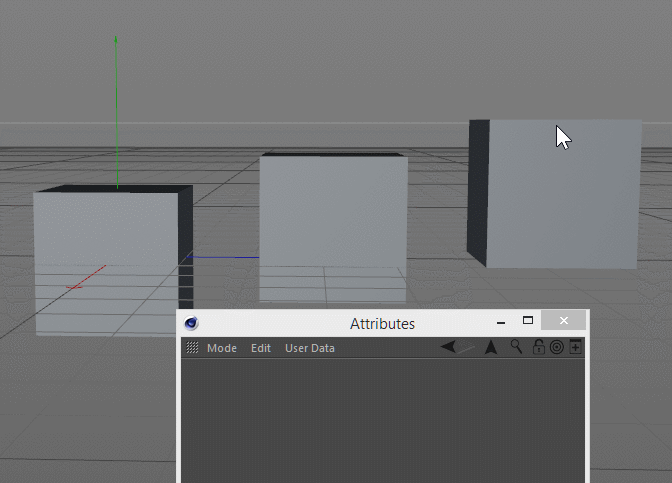This screenshot has width=672, height=483.
Task: Maximize the Attributes window
Action: click(528, 320)
